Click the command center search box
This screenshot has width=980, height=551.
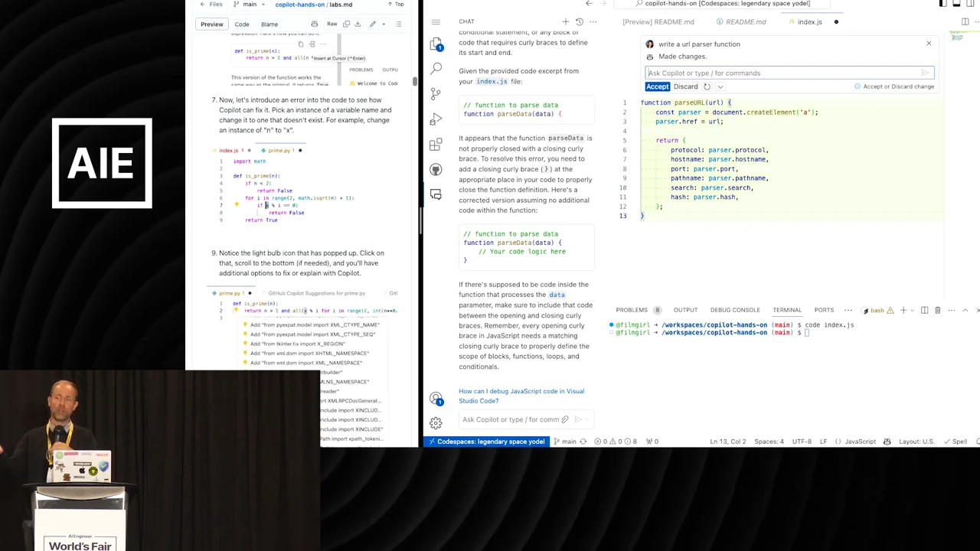pos(724,4)
